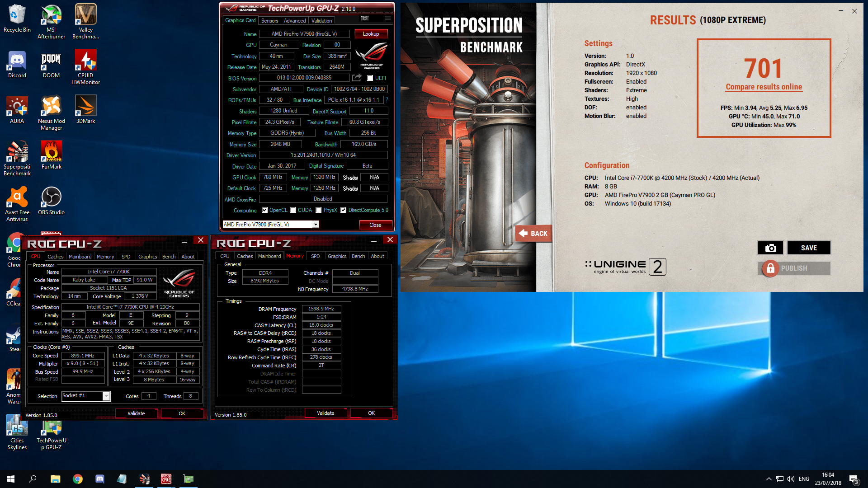The width and height of the screenshot is (868, 488).
Task: Launch FurMark from the desktop
Action: 51,155
